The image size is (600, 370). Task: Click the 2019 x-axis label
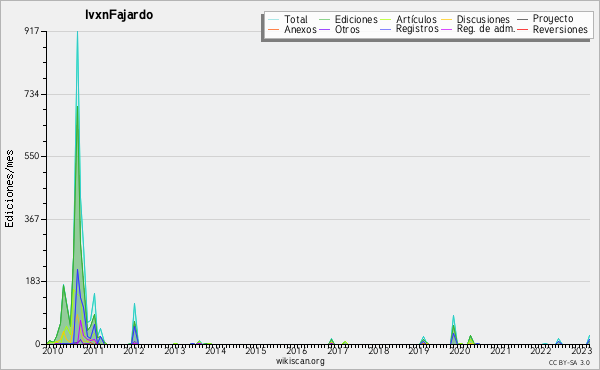point(419,350)
